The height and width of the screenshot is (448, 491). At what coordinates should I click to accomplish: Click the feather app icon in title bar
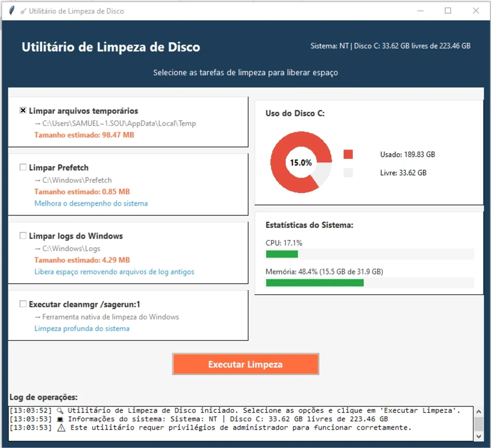pyautogui.click(x=12, y=11)
